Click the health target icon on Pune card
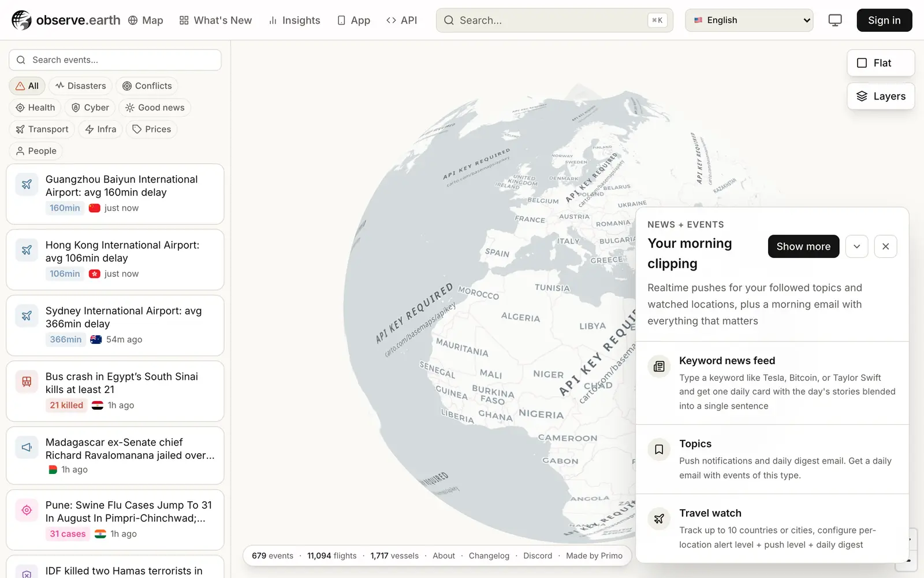The width and height of the screenshot is (924, 578). (27, 510)
